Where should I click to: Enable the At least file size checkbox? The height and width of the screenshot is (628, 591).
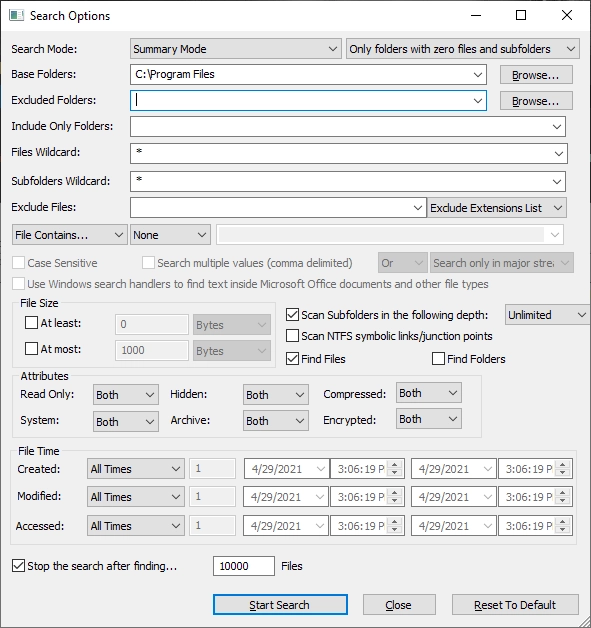[31, 323]
